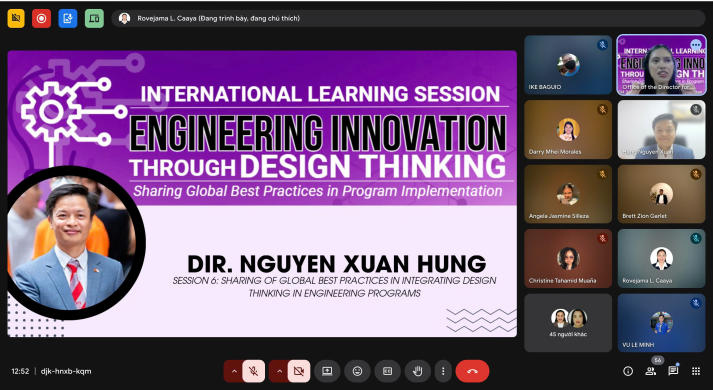Select VU LE MINH participant tile
Image resolution: width=713 pixels, height=390 pixels.
[662, 323]
